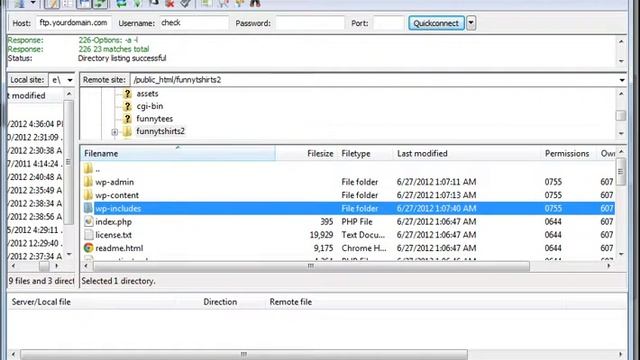Click the Remote site path text box
Viewport: 640px width, 360px height.
click(373, 80)
